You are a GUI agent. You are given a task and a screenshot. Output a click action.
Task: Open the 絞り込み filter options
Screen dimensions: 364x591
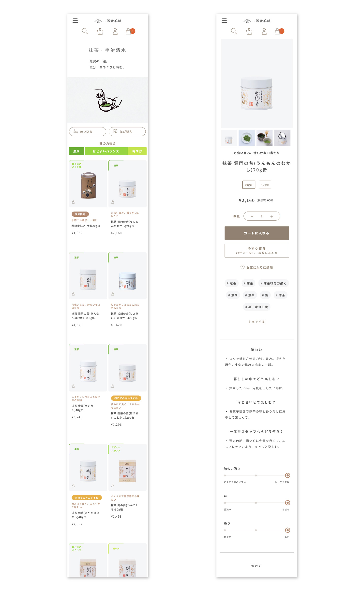88,131
